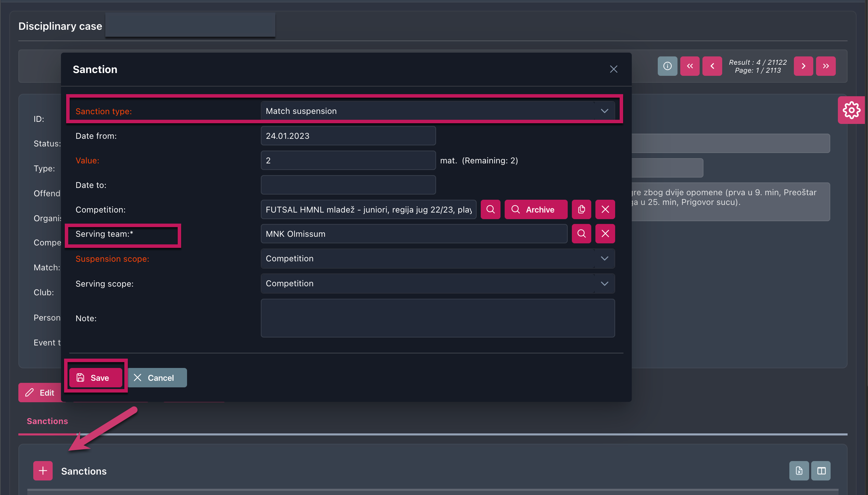Open the settings gear panel
Screen dimensions: 868x495
(851, 110)
